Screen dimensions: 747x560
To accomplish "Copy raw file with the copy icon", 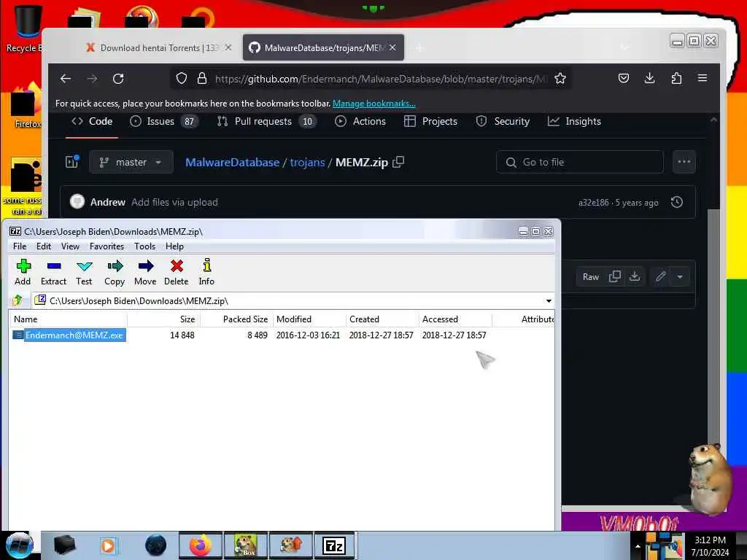I will coord(614,276).
